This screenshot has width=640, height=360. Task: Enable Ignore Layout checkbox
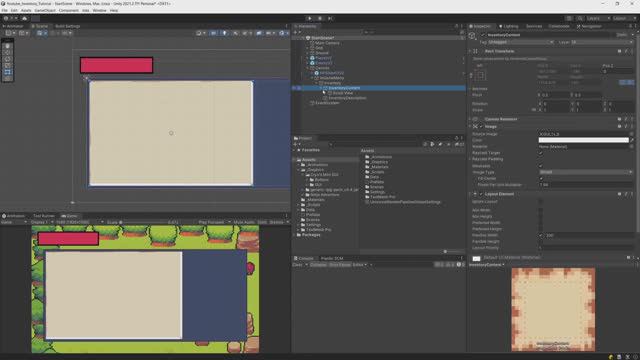tap(541, 202)
